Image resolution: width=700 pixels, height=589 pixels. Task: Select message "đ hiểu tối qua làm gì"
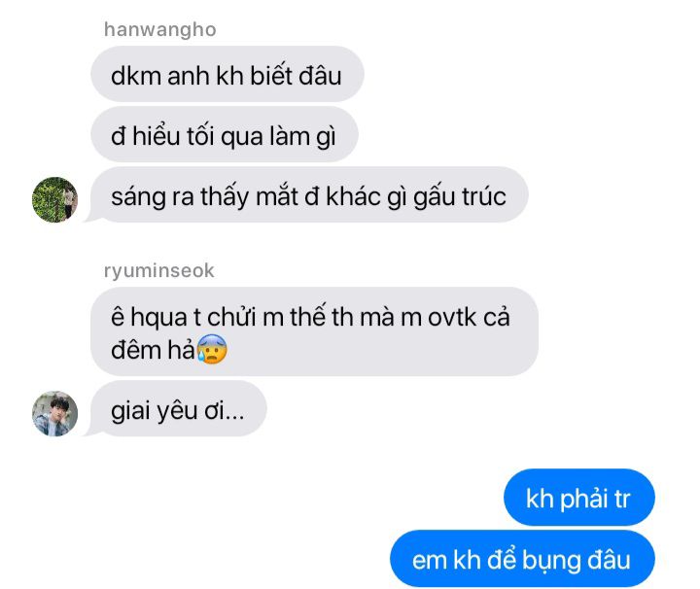[x=225, y=135]
